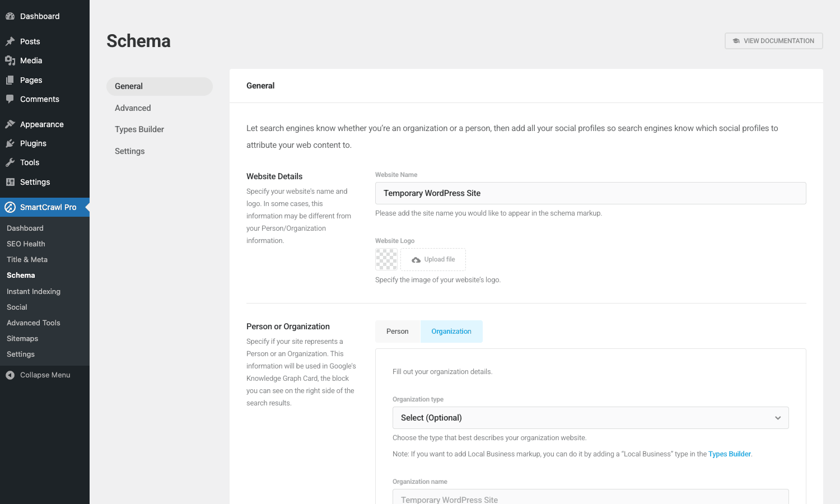Click the Tools wrench icon
The image size is (840, 504).
[x=10, y=162]
